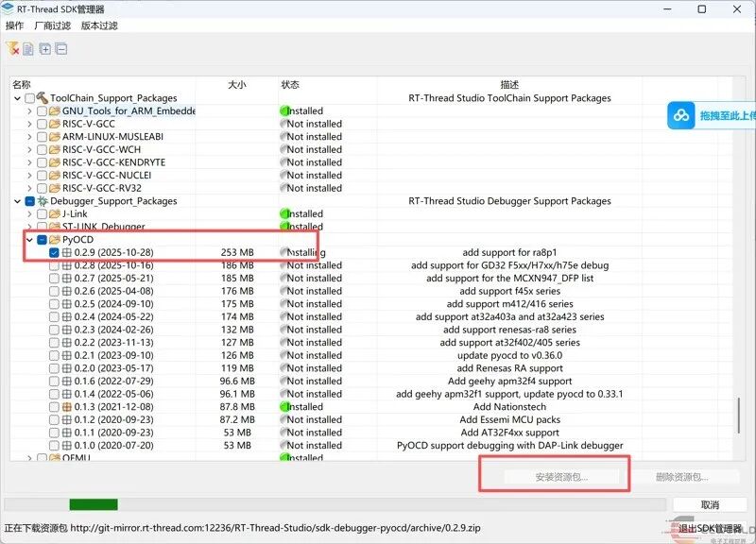Collapse the ToolChain_Support_Packages tree node
Image resolution: width=756 pixels, height=544 pixels.
[18, 98]
